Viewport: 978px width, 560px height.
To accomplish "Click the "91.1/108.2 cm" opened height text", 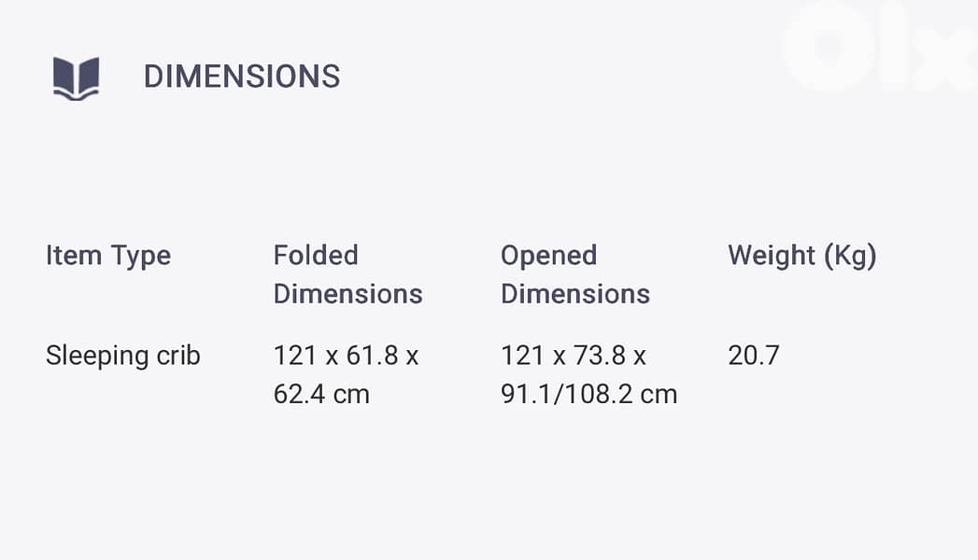I will pyautogui.click(x=588, y=394).
